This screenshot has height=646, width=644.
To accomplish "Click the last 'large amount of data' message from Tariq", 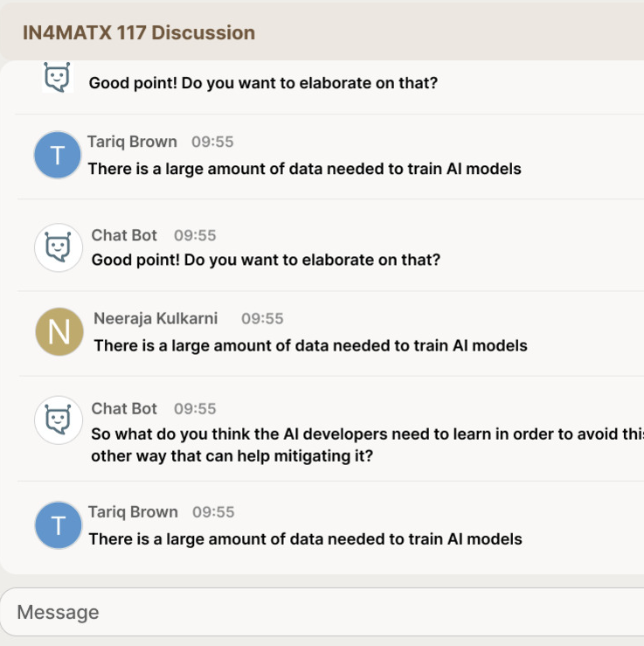I will click(305, 539).
